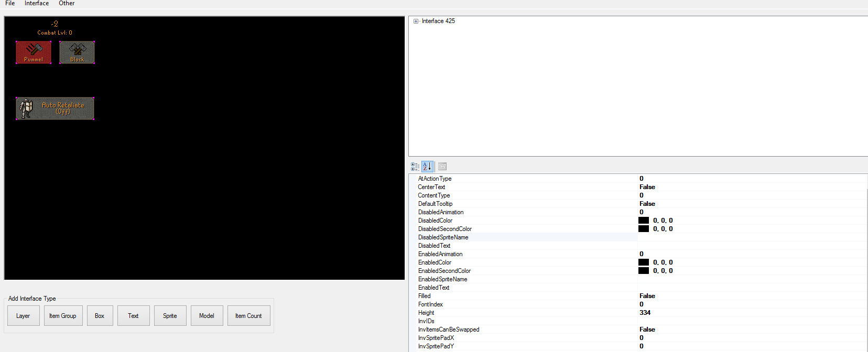This screenshot has width=868, height=352.
Task: Click the Auto Retaliate (Off) button
Action: point(55,108)
